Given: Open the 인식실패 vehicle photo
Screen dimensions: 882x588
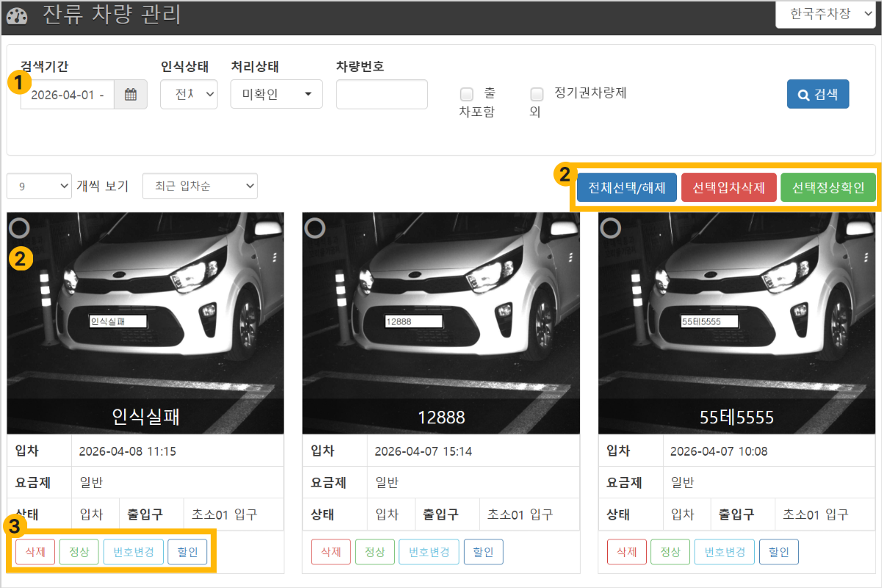Looking at the screenshot, I should (146, 323).
